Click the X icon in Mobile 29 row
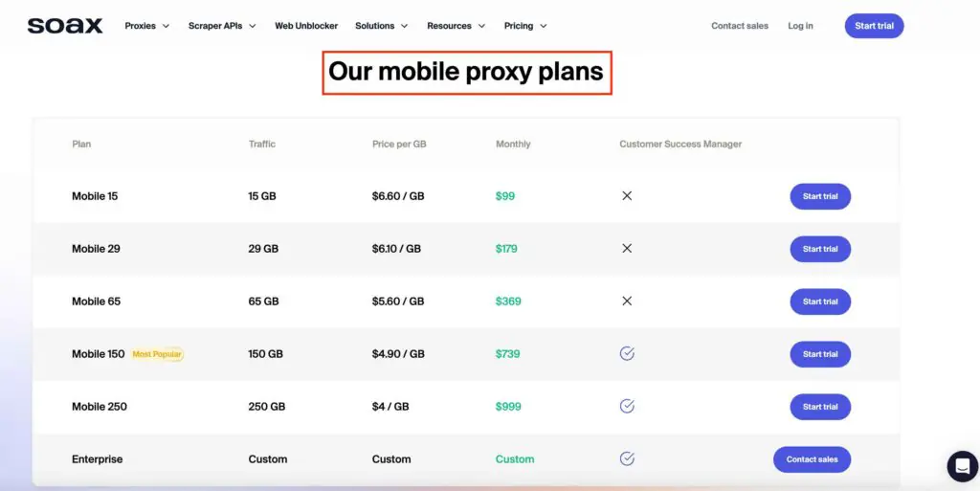The width and height of the screenshot is (980, 491). coord(627,249)
